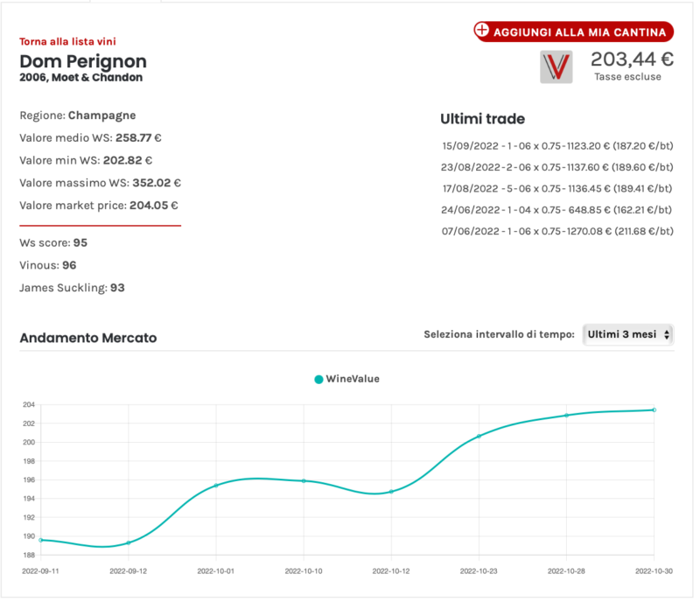The width and height of the screenshot is (700, 602).
Task: Click the chart data point at 2022-10-28
Action: pyautogui.click(x=566, y=416)
